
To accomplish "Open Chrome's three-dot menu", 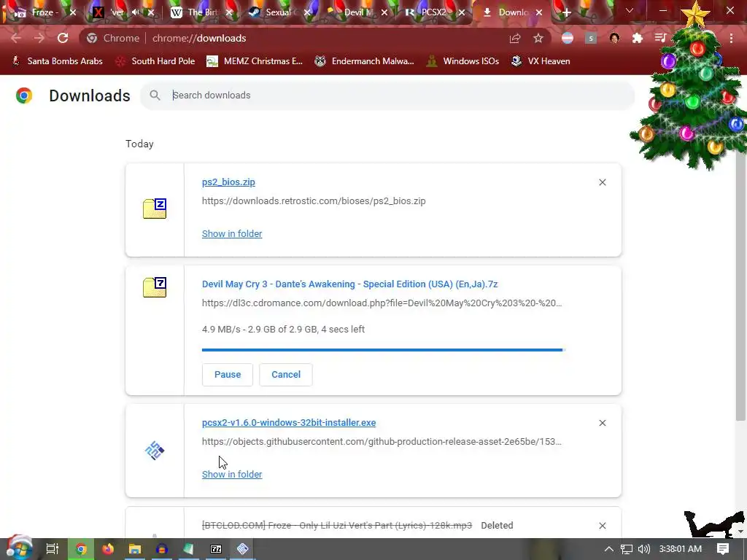I will click(x=731, y=38).
